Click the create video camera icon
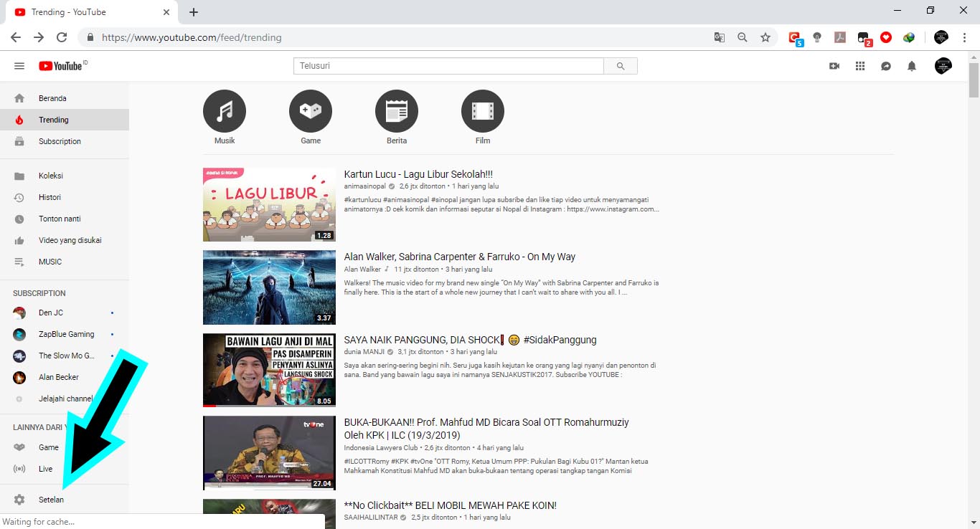This screenshot has height=529, width=980. 834,66
